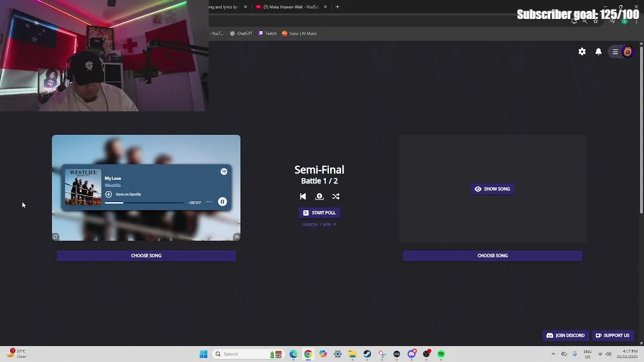
Task: Click the microphone tray icon
Action: pos(575,354)
